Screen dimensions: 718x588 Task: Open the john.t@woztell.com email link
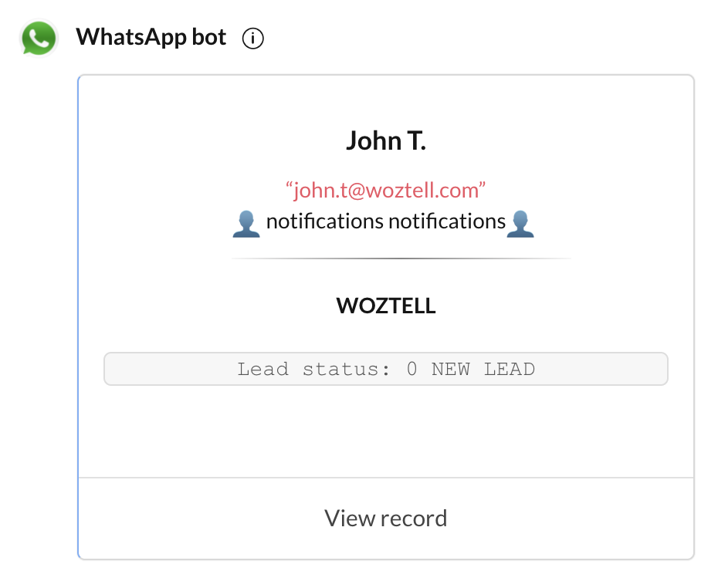click(385, 190)
